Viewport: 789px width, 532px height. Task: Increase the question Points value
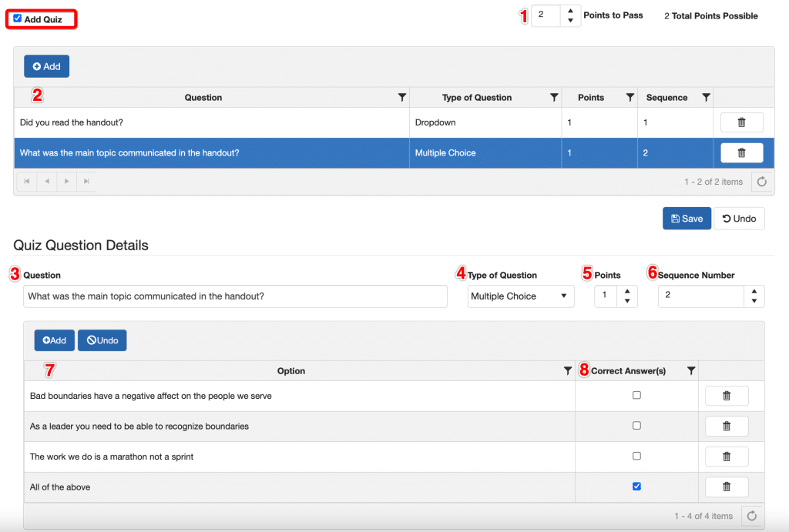627,291
